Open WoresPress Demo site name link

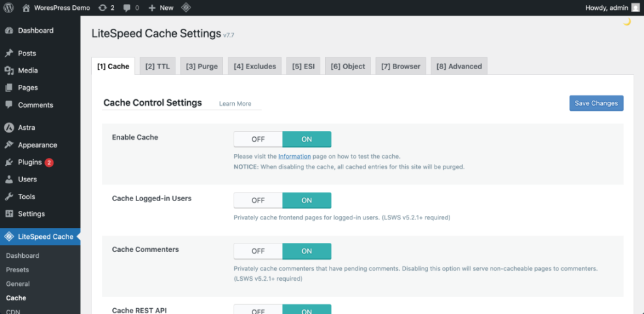point(62,7)
